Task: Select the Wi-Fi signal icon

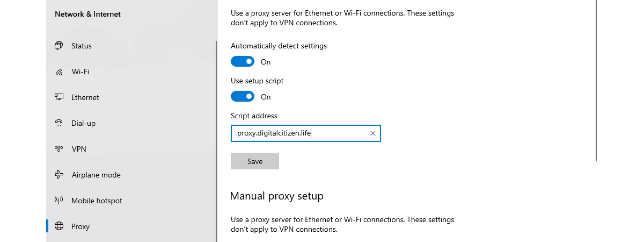Action: [x=59, y=72]
